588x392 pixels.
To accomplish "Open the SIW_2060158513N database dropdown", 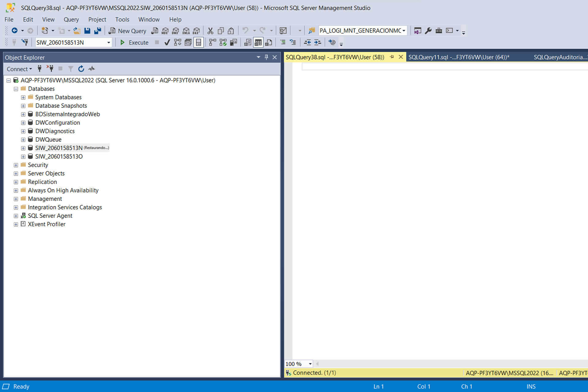I will pyautogui.click(x=109, y=43).
